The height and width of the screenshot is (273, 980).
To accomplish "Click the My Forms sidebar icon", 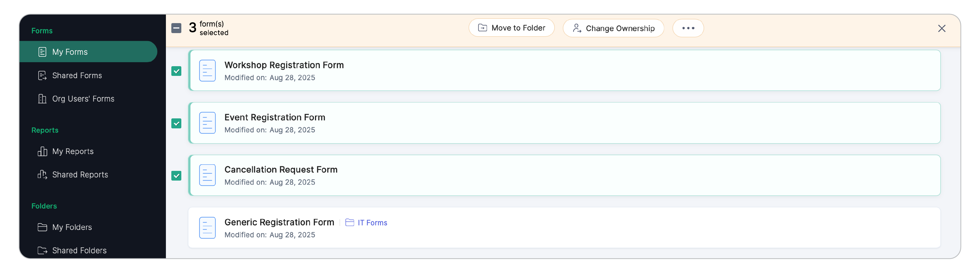I will coord(42,52).
